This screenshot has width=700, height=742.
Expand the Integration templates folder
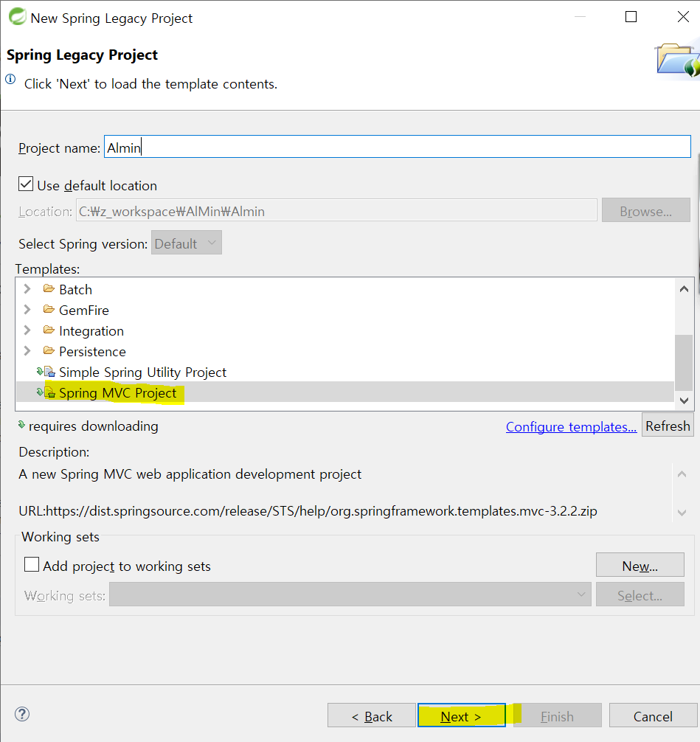pos(27,330)
